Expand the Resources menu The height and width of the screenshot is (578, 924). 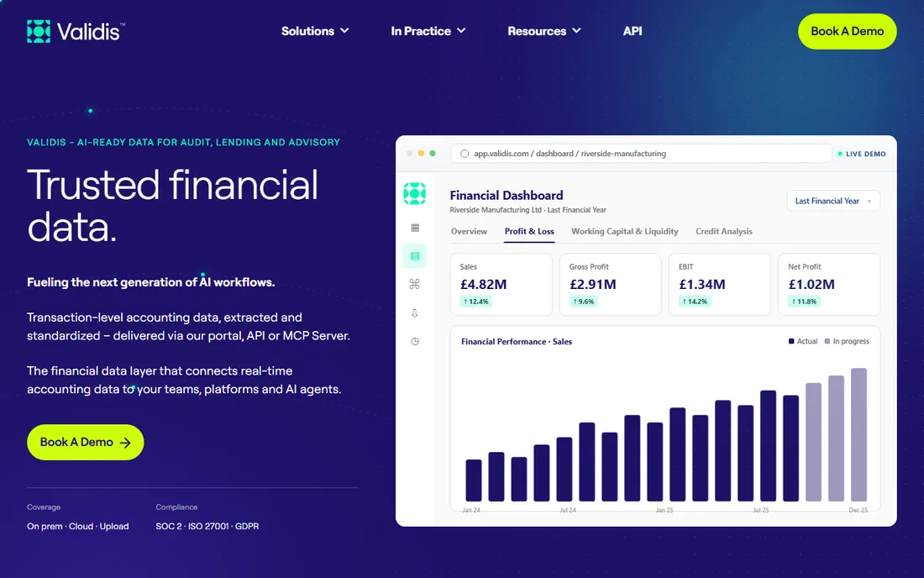[x=544, y=31]
